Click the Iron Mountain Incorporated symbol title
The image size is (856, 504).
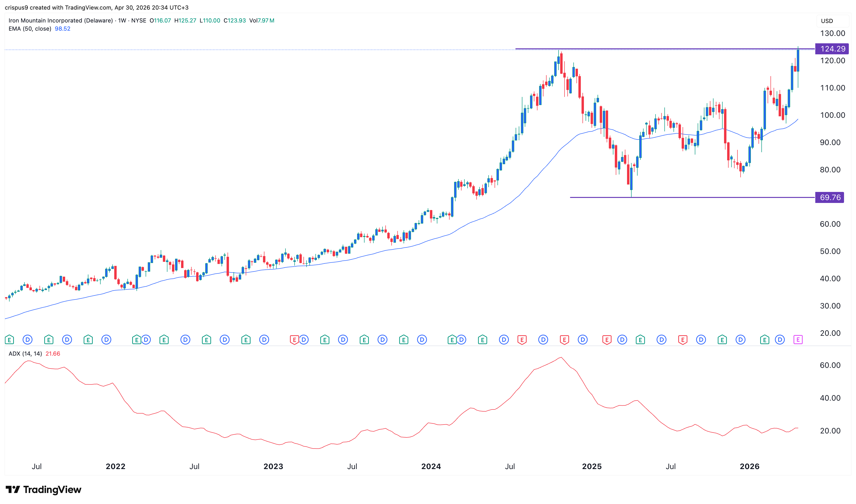[x=61, y=21]
